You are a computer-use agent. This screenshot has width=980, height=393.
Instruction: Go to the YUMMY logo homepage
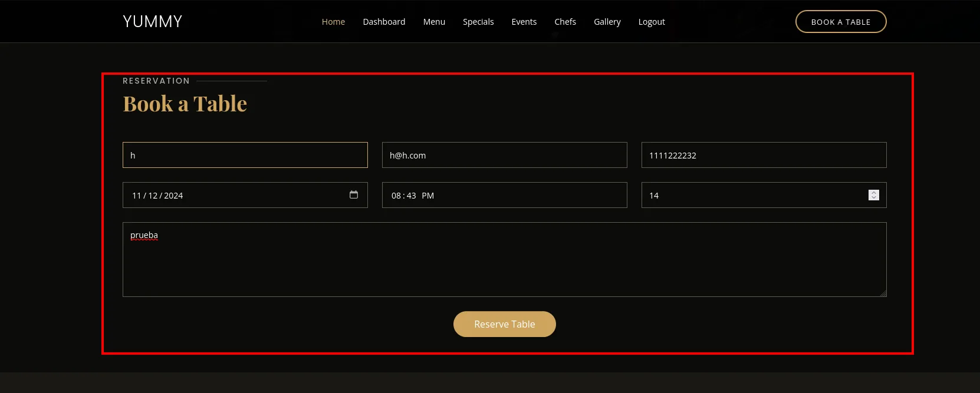click(x=153, y=22)
